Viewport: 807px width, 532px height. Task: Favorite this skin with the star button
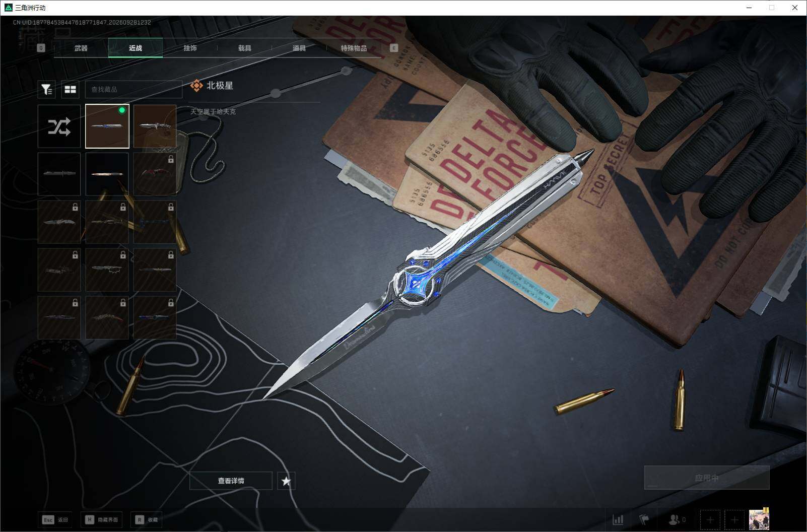tap(286, 481)
